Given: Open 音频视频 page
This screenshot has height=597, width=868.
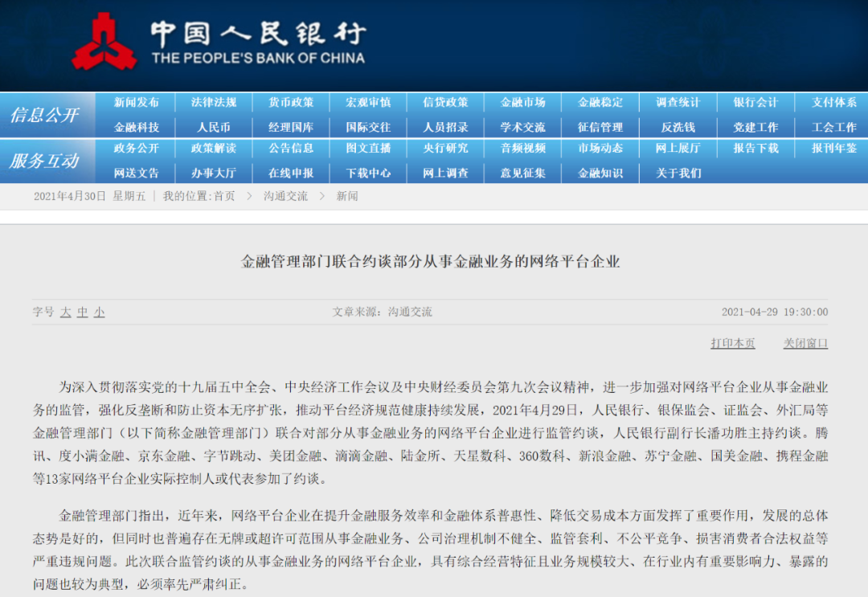Looking at the screenshot, I should click(523, 149).
